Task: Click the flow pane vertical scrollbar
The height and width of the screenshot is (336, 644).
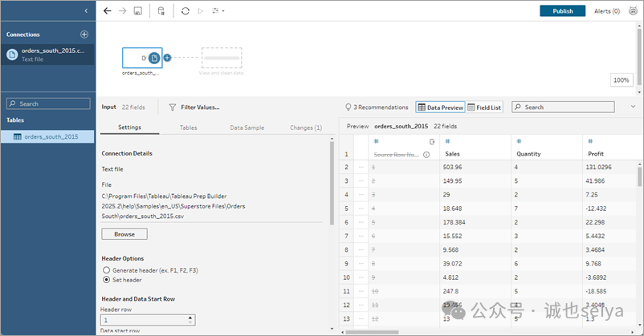Action: [x=639, y=58]
